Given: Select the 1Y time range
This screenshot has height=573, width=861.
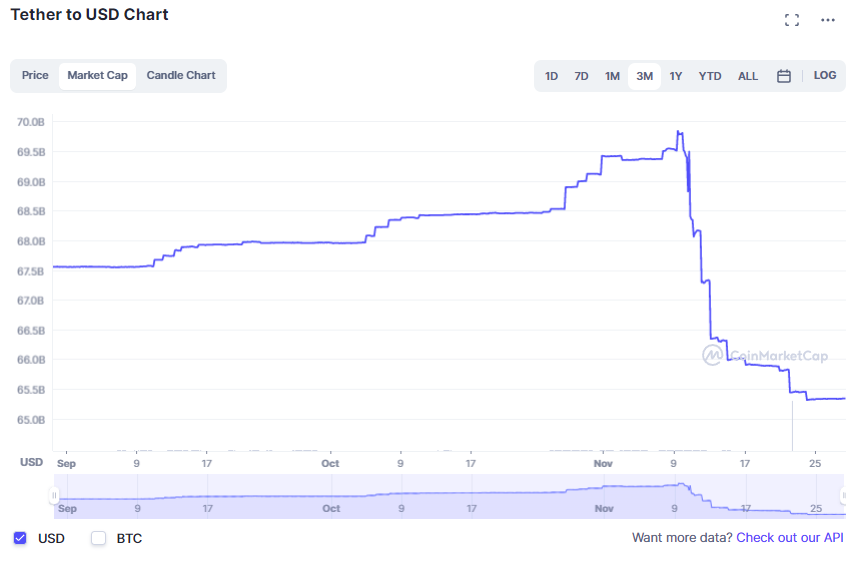Looking at the screenshot, I should click(676, 76).
